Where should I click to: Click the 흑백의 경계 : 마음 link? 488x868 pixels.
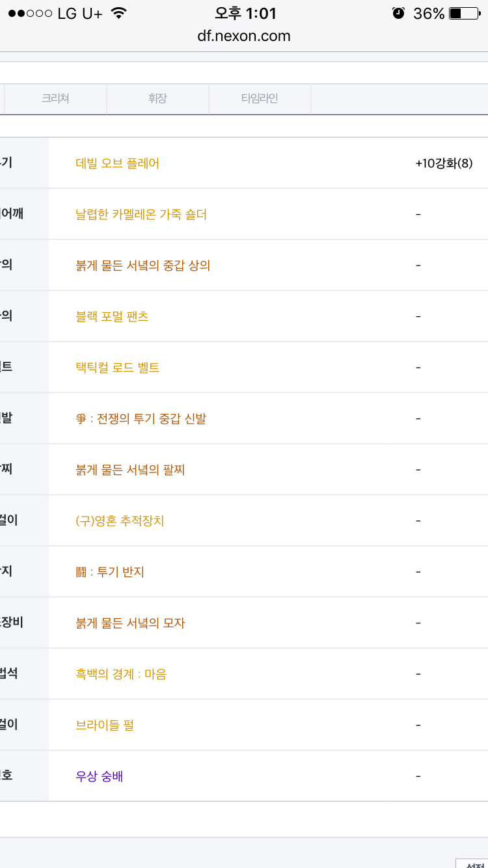121,674
